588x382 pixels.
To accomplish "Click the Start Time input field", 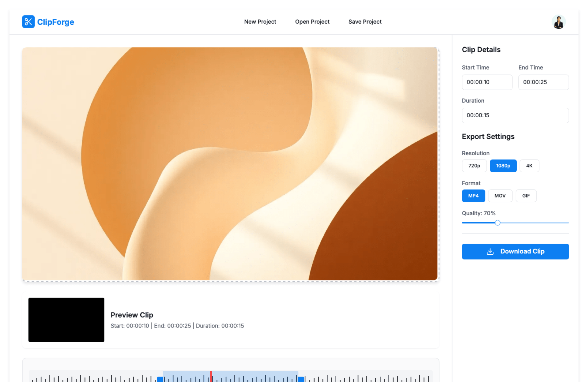I will tap(487, 82).
